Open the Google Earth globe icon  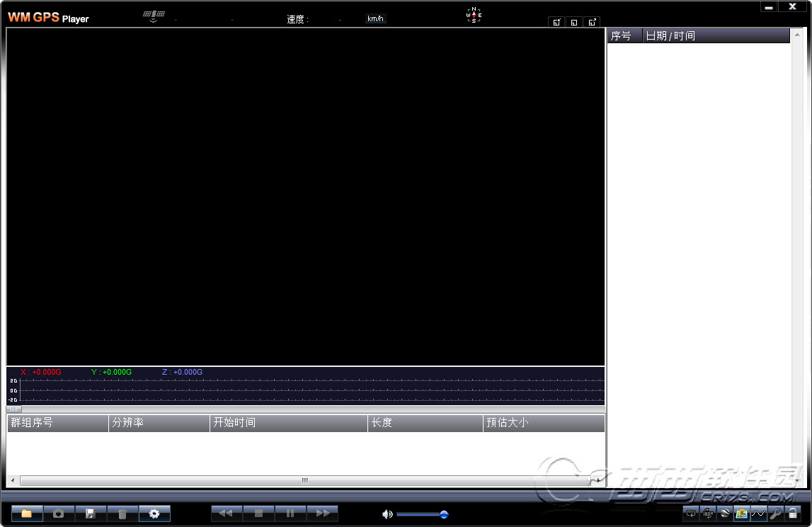tap(725, 514)
